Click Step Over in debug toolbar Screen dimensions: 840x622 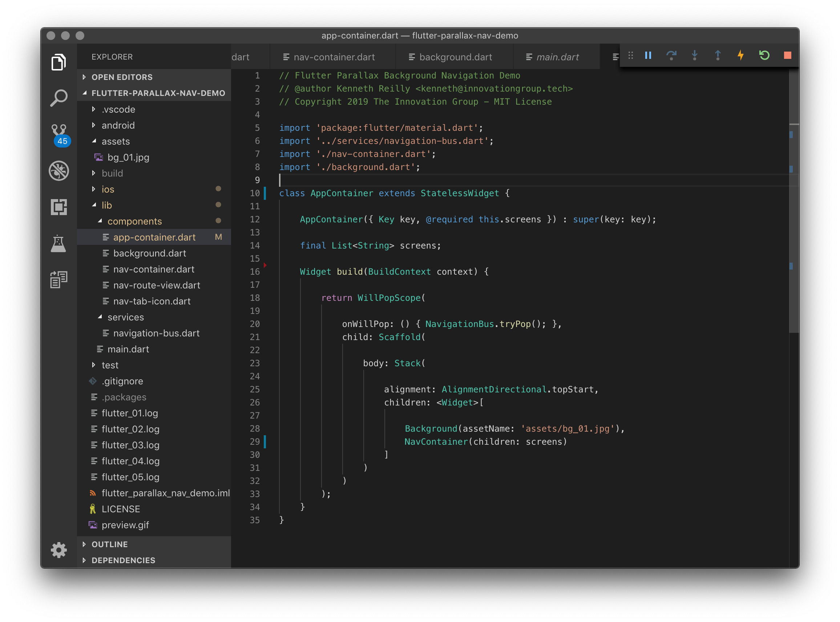(671, 56)
